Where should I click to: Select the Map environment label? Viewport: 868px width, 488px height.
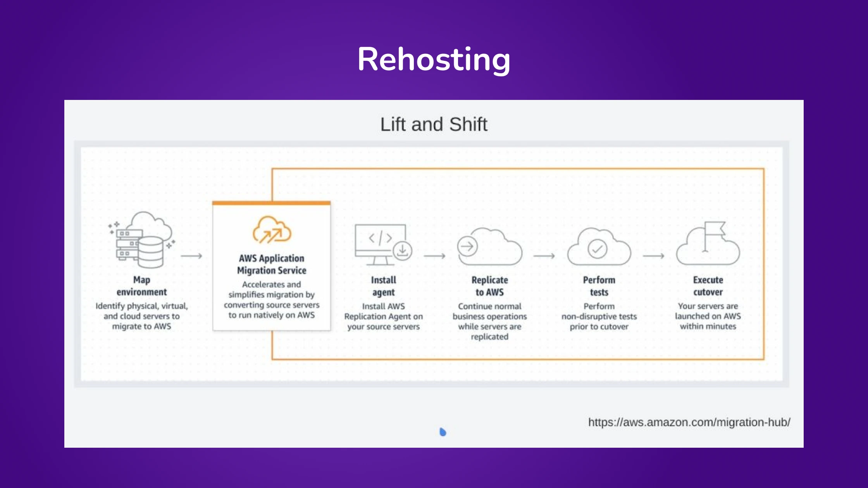point(142,286)
